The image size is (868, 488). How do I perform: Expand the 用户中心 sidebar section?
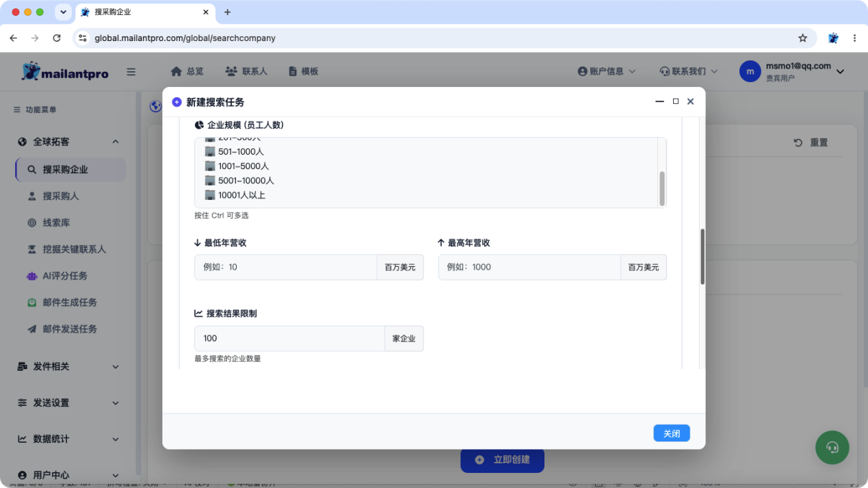coord(68,475)
